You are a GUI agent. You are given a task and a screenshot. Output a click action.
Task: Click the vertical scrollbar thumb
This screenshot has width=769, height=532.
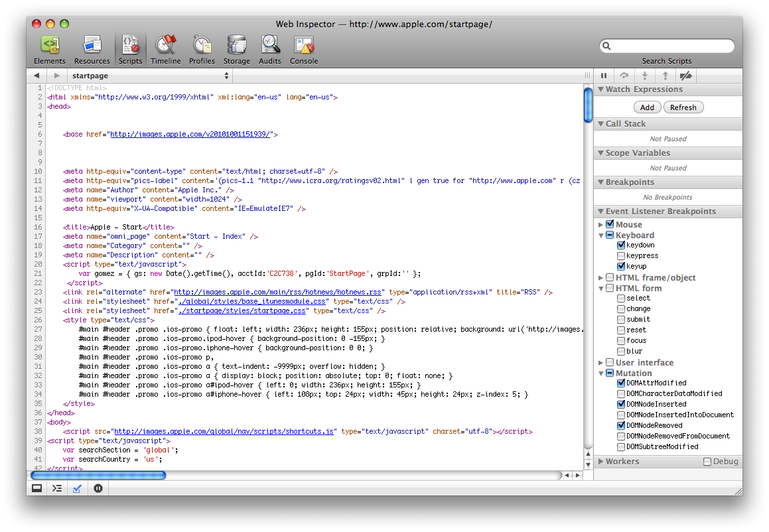point(588,104)
